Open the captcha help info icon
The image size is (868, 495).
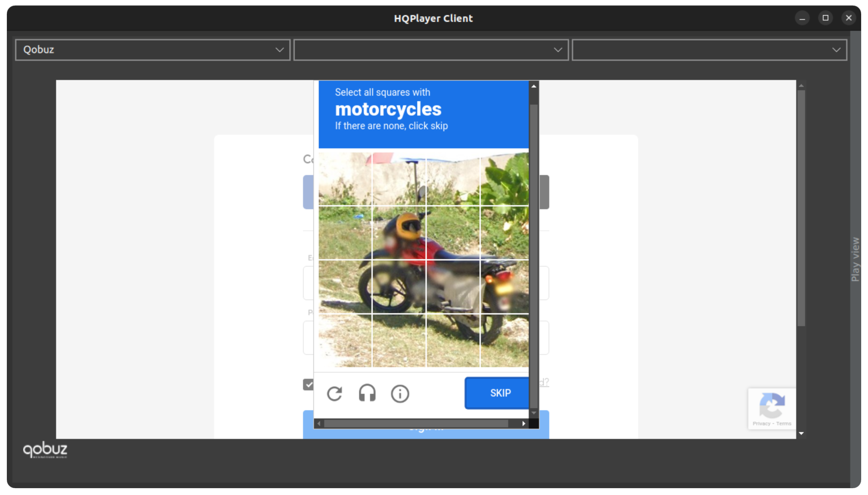click(x=400, y=394)
